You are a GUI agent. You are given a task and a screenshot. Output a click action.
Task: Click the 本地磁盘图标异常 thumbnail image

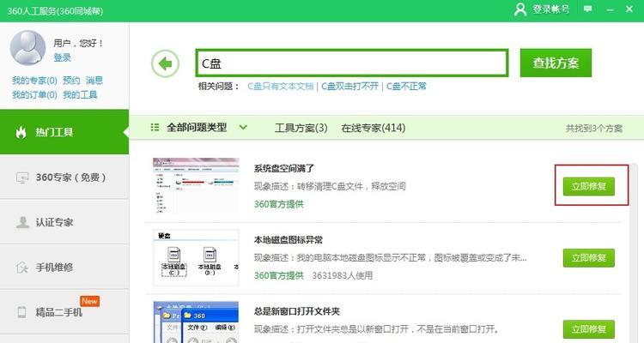(x=196, y=257)
